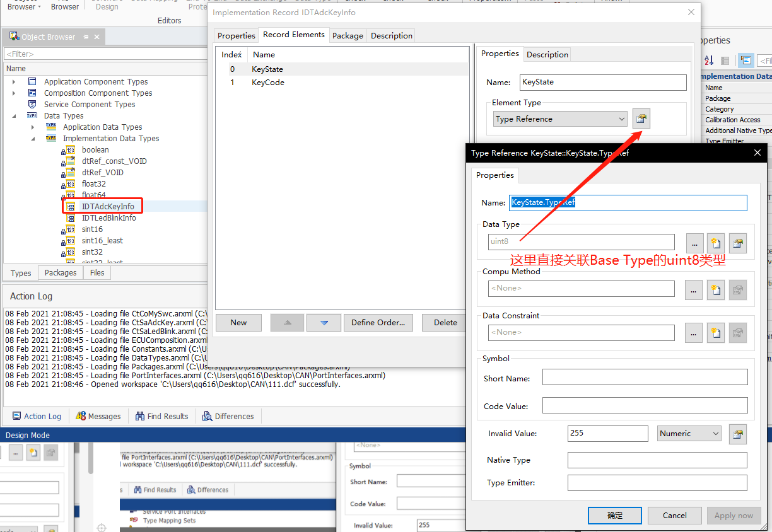Screen dimensions: 772x532
Task: Browse Compu Method with ellipsis button
Action: 694,289
